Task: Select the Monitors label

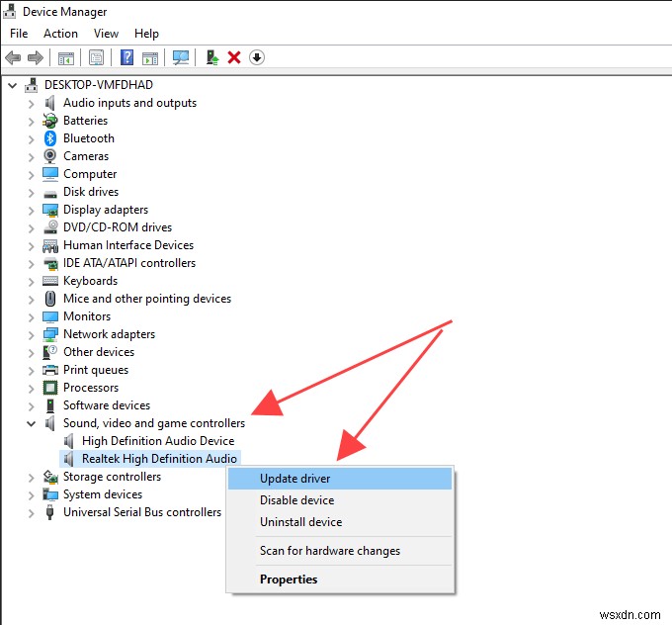Action: point(87,316)
